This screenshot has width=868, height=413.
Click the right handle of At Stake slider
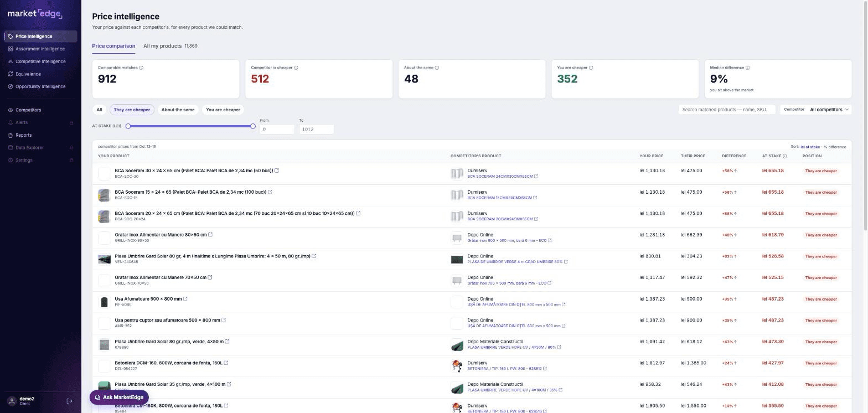coord(253,126)
